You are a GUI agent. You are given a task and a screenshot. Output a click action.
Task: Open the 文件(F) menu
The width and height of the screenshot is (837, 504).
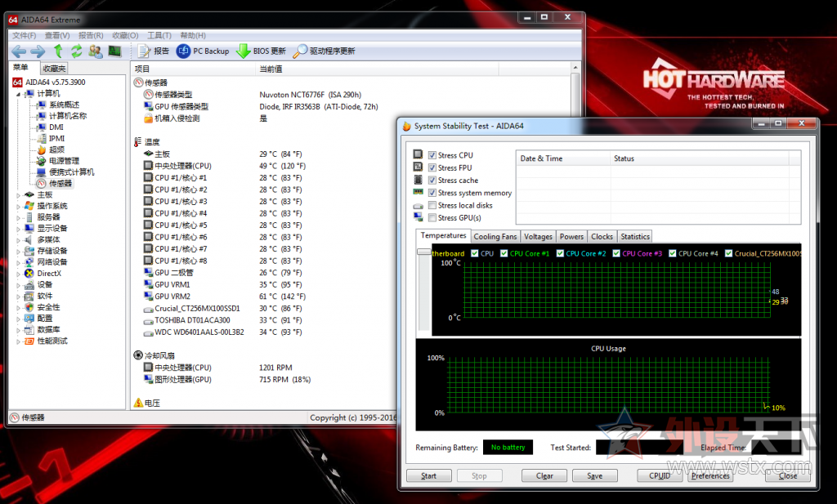(x=24, y=35)
